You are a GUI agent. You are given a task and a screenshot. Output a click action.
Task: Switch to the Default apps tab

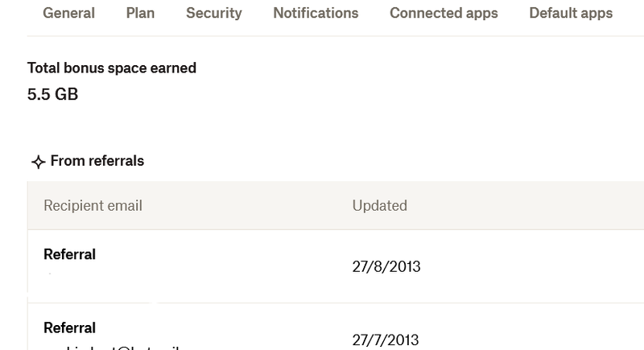(x=571, y=13)
